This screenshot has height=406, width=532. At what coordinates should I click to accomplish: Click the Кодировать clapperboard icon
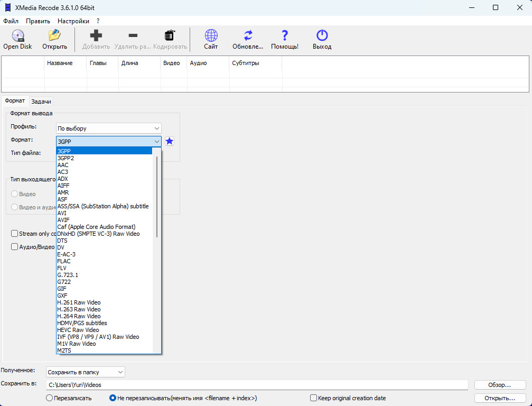pos(170,35)
